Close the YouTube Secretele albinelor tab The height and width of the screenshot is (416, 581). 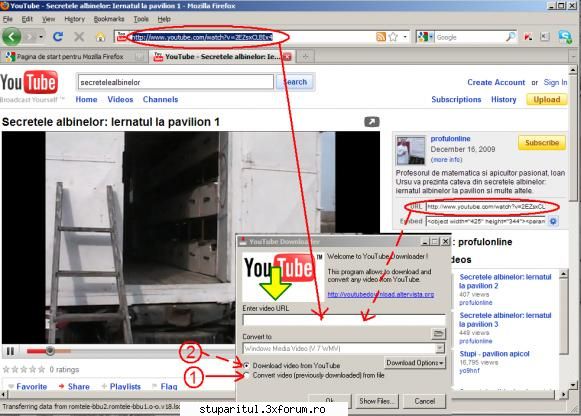tap(287, 57)
